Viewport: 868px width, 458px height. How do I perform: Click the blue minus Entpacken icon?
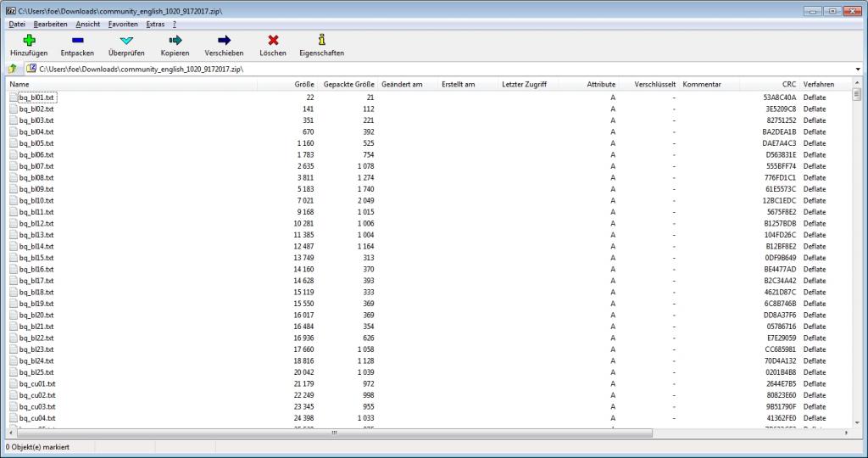click(77, 40)
